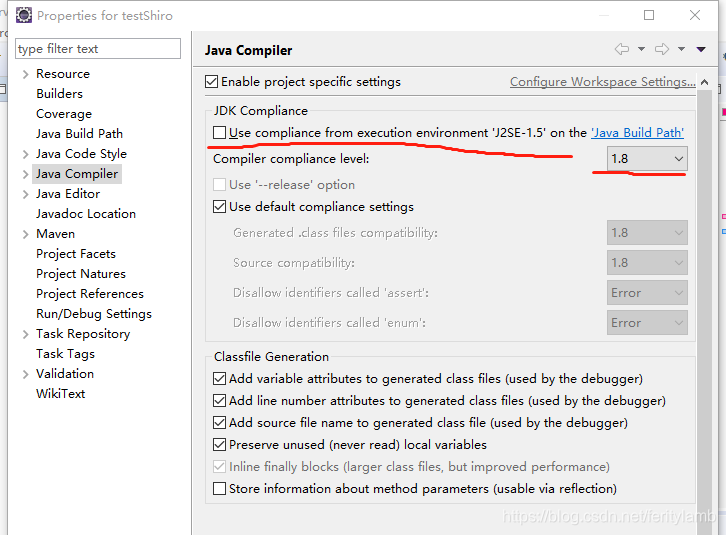Viewport: 726px width, 535px height.
Task: Click the scroll-up arrow in settings pane
Action: 705,82
